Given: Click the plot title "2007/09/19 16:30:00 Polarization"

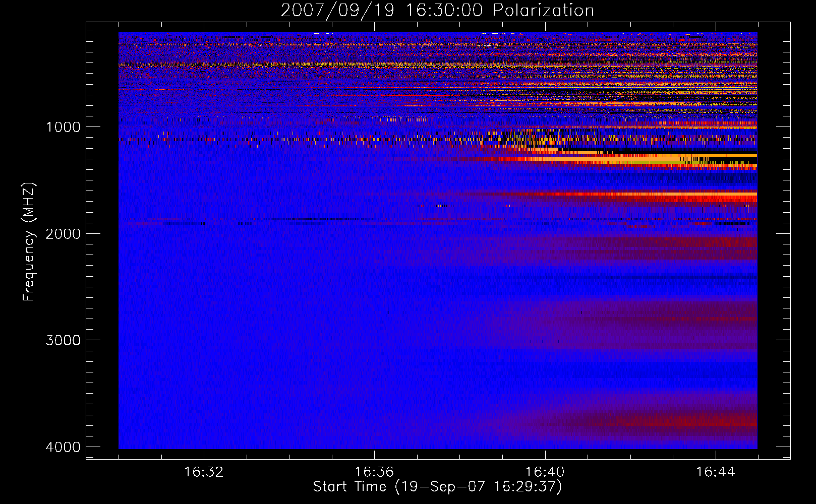Looking at the screenshot, I should click(437, 11).
